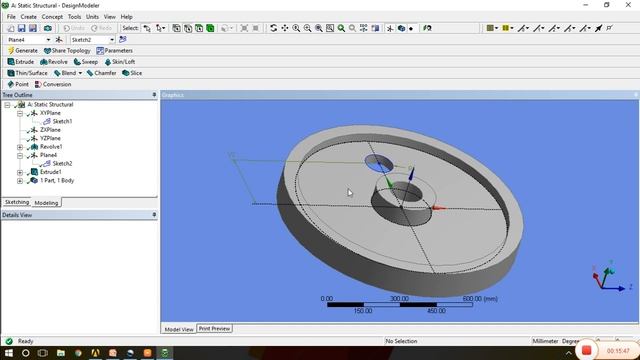Click the Zoom magnifier tool
The height and width of the screenshot is (360, 640).
[296, 28]
